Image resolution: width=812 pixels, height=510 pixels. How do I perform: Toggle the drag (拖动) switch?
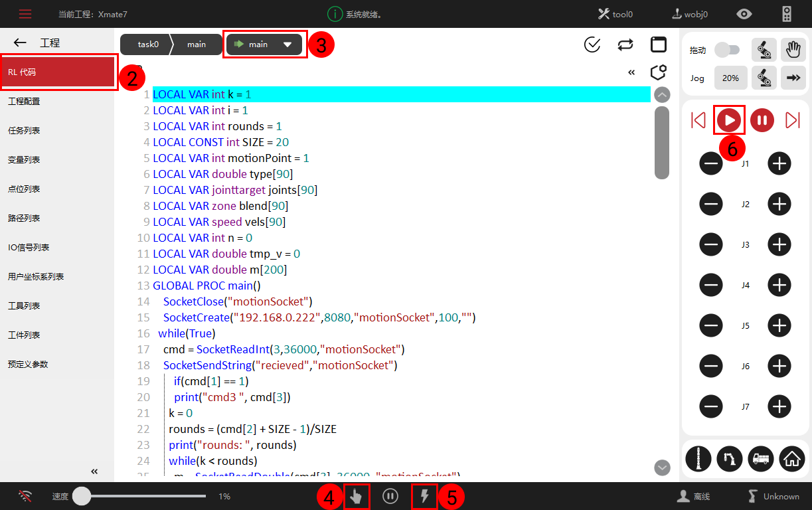coord(726,50)
